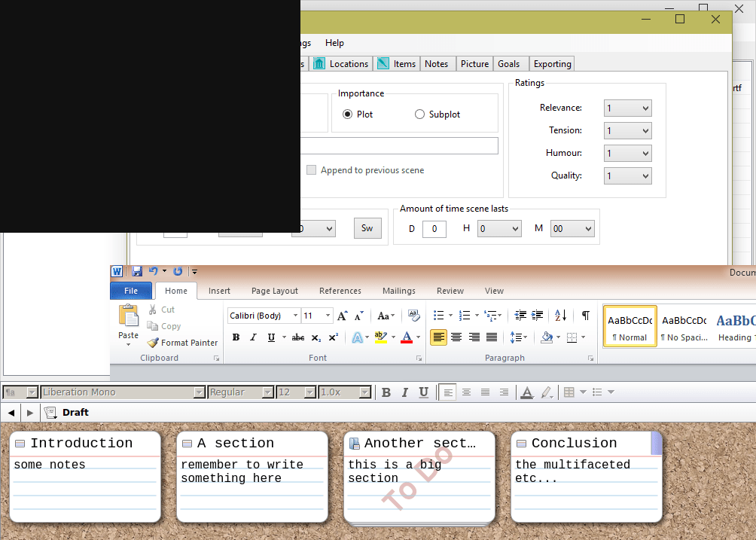
Task: Open Scrivener line spacing 1.0x dropdown
Action: [x=365, y=392]
